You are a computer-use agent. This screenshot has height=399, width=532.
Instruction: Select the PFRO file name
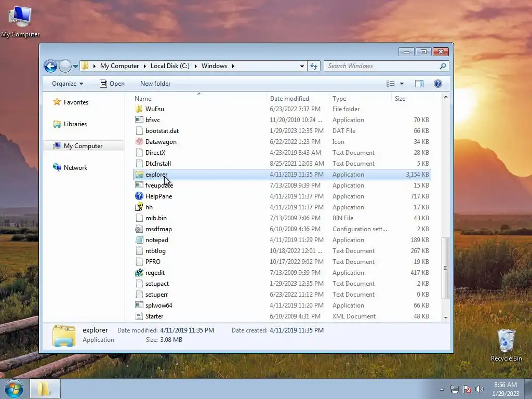(153, 262)
